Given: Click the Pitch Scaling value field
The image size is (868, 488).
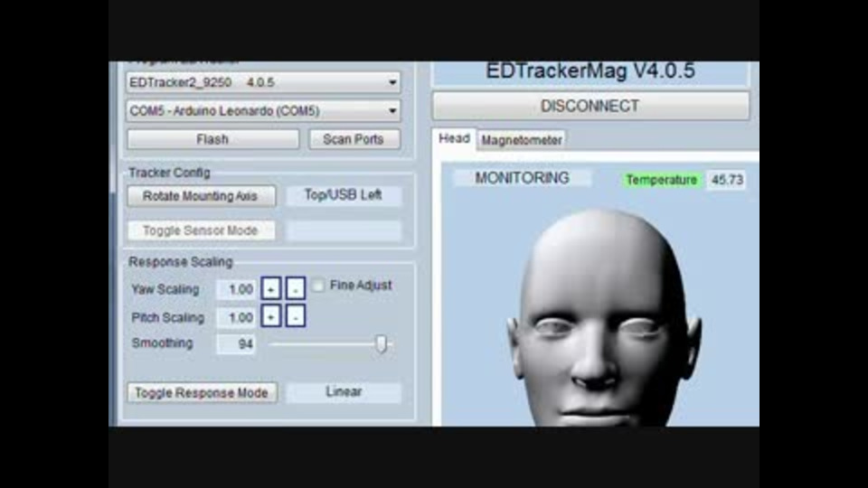Looking at the screenshot, I should tap(236, 317).
